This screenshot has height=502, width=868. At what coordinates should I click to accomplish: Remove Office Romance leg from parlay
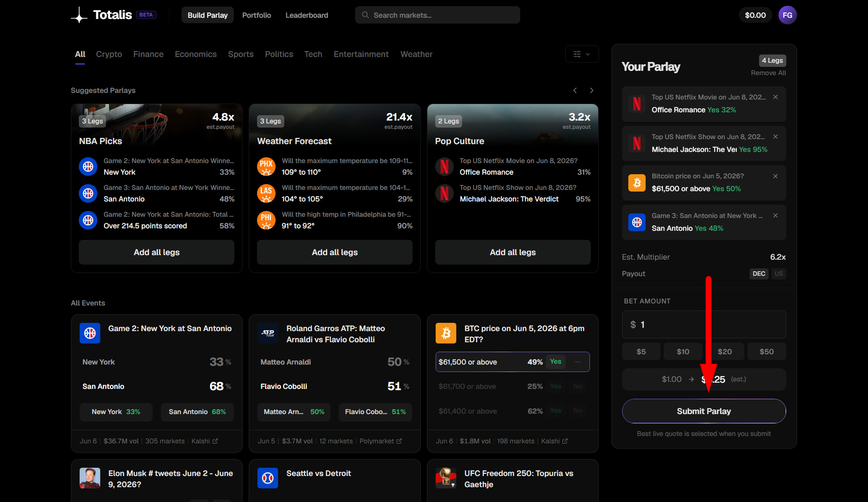tap(775, 97)
